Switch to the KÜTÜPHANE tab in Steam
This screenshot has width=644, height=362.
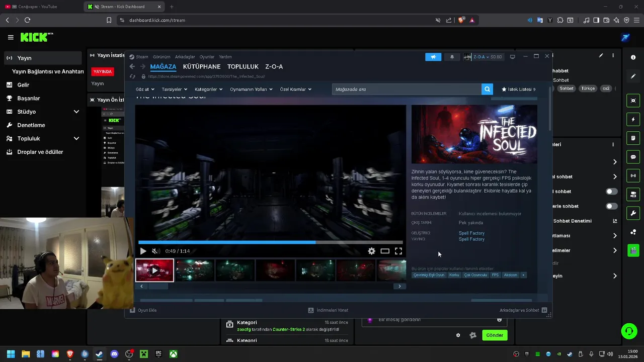point(202,66)
